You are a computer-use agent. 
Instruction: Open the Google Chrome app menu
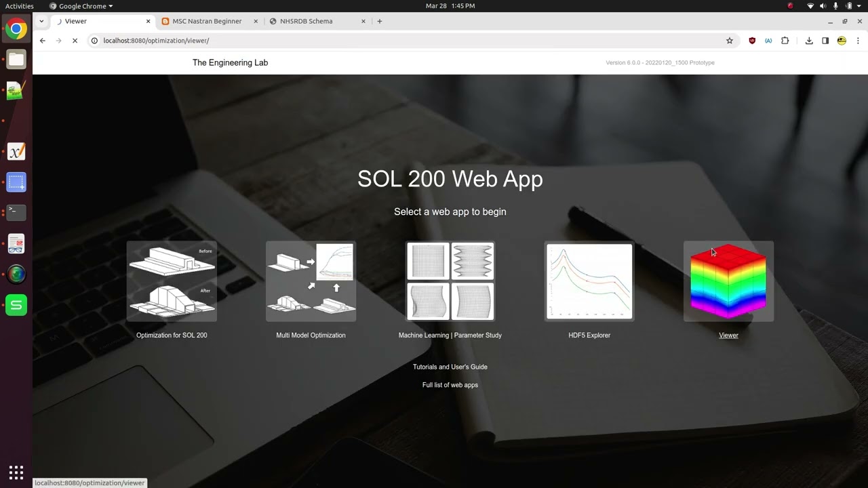[x=81, y=6]
